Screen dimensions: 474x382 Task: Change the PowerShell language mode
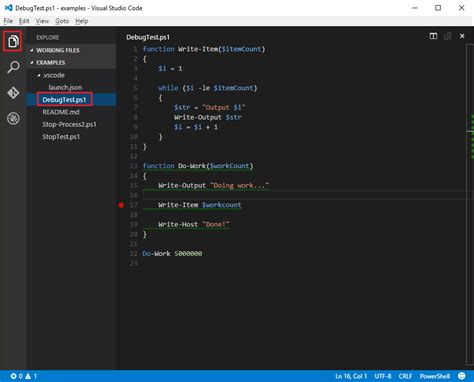pos(435,376)
